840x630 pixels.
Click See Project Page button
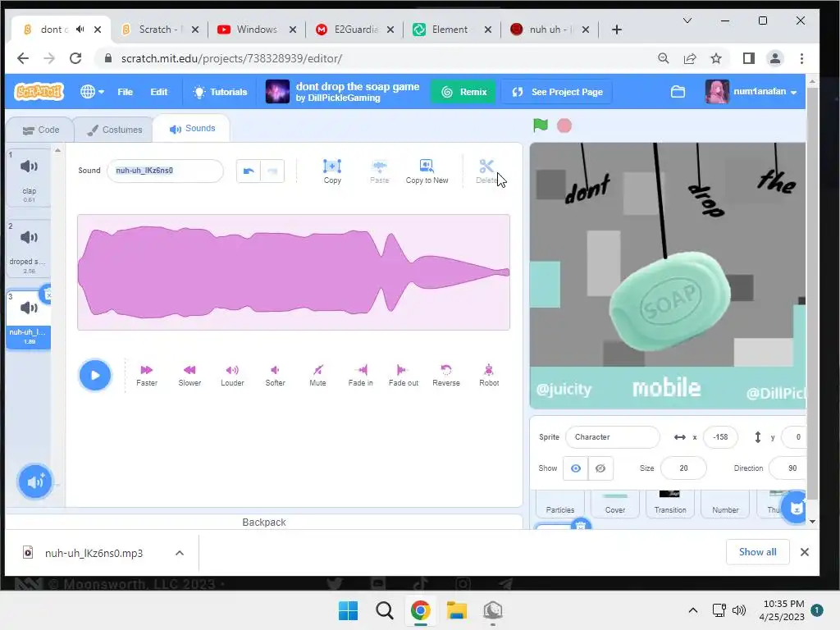coord(557,92)
